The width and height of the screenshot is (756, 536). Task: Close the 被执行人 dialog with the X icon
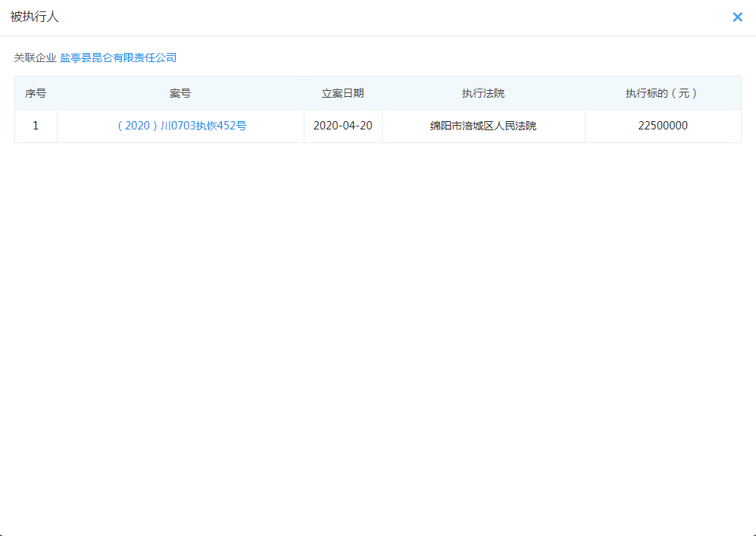[737, 17]
